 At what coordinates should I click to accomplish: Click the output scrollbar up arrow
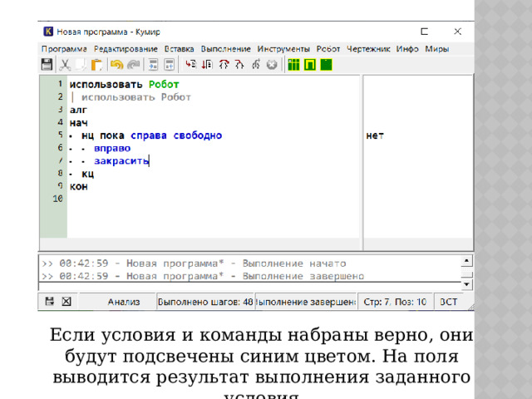(467, 261)
